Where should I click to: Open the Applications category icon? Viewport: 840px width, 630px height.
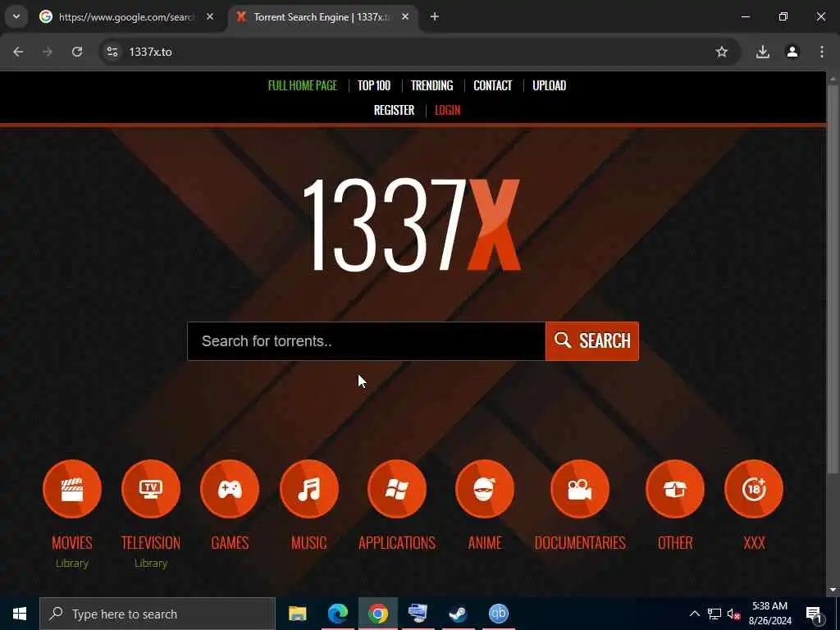397,489
